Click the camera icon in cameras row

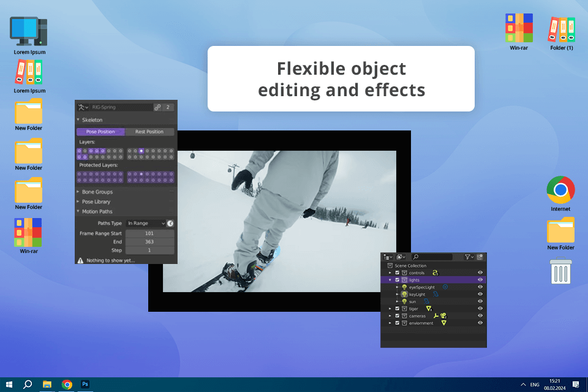click(443, 316)
